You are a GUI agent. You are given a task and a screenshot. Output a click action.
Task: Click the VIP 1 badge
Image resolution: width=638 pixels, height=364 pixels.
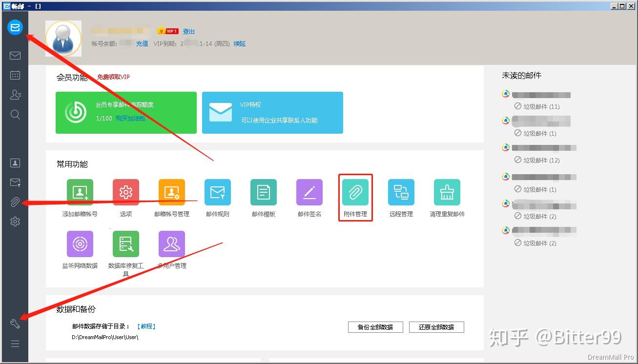point(168,31)
